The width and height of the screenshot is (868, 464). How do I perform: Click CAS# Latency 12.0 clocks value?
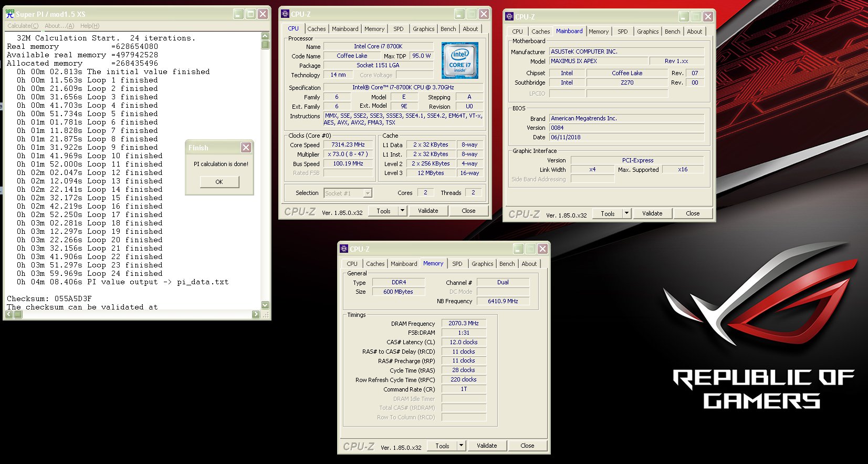tap(464, 342)
